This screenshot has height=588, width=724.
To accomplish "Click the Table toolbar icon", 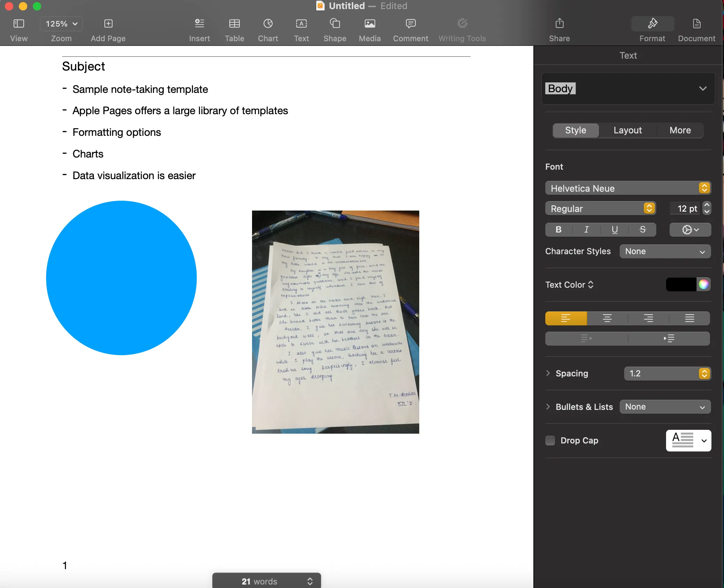I will [x=234, y=24].
